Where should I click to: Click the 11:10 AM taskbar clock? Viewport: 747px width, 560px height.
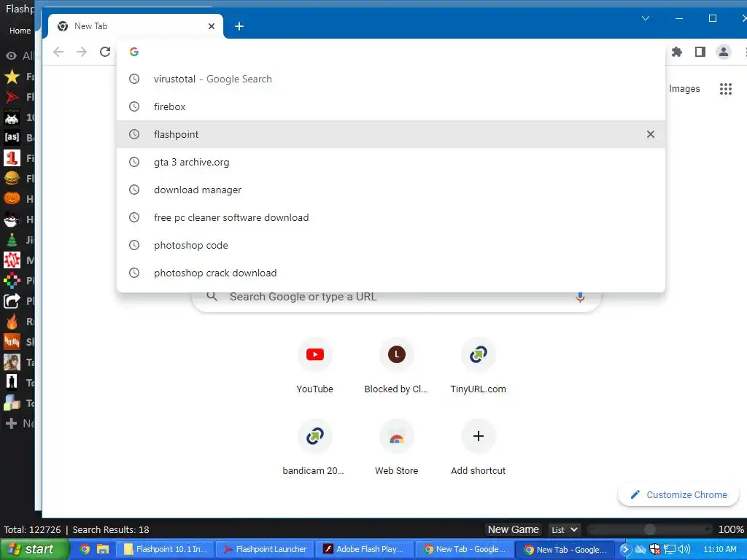[719, 549]
